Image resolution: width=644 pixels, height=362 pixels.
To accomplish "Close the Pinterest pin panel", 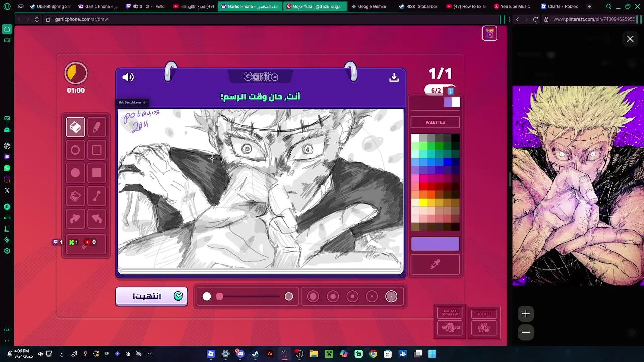I will click(x=630, y=39).
